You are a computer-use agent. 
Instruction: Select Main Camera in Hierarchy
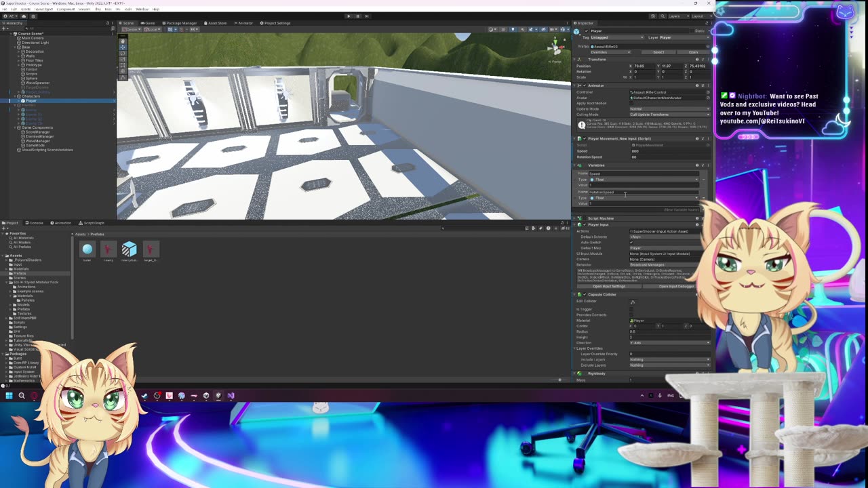(33, 38)
